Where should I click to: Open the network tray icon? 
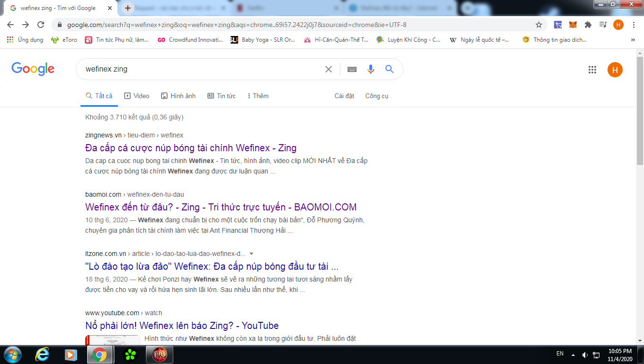[597, 355]
